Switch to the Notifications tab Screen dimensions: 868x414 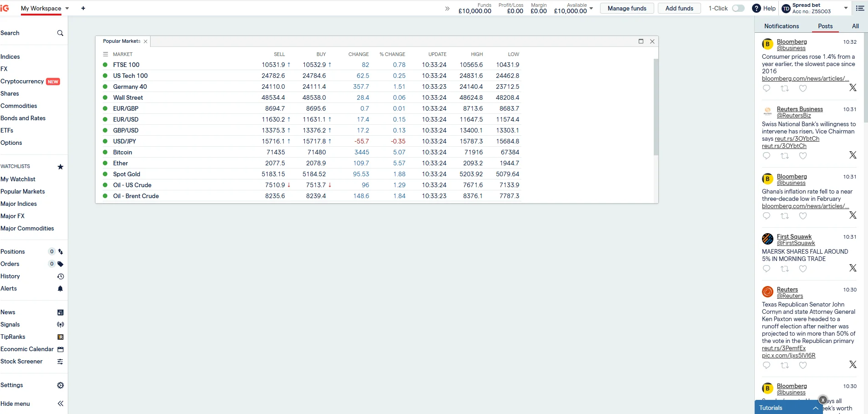coord(782,26)
